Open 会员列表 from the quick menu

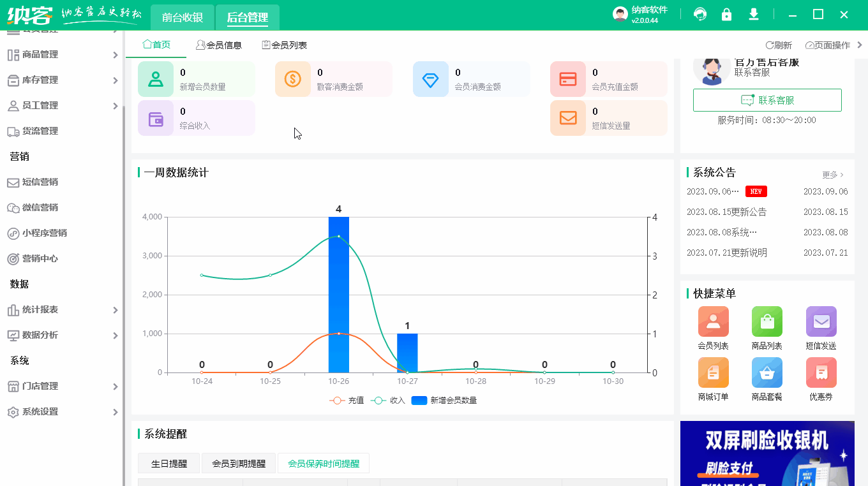point(713,327)
